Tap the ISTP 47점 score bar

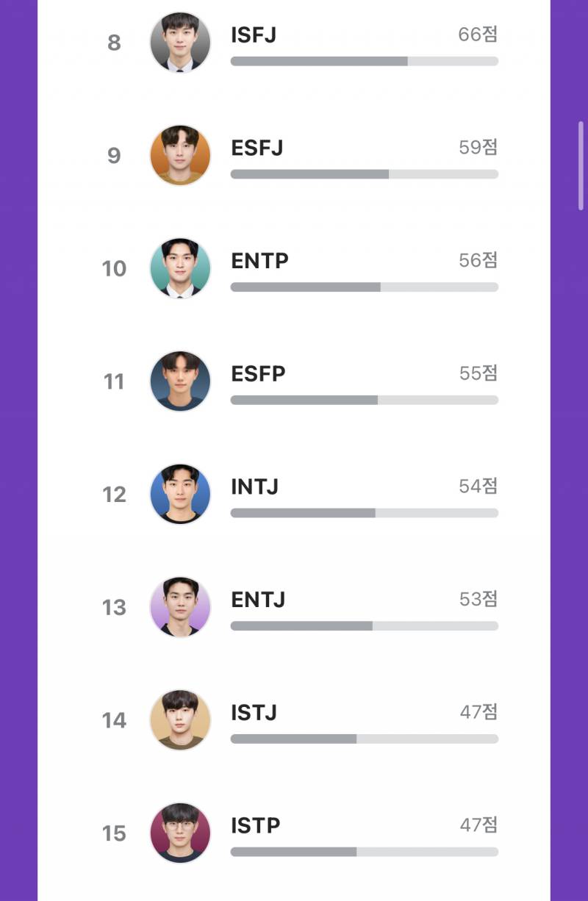pos(365,851)
